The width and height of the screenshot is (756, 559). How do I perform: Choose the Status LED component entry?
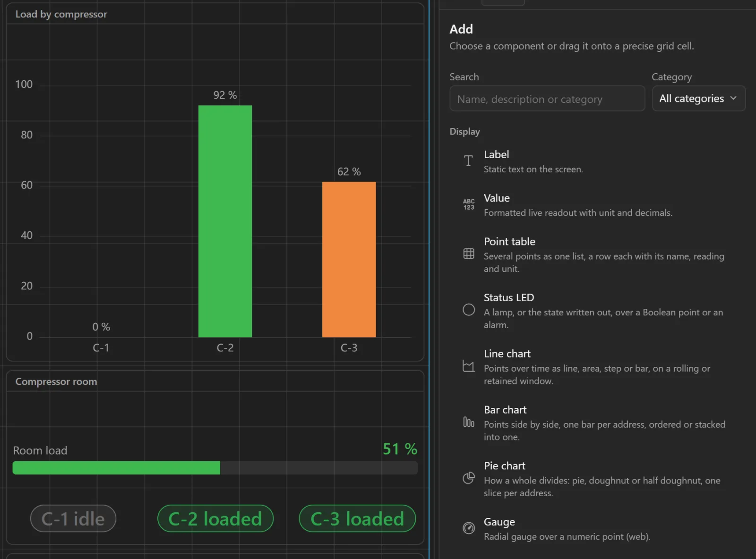[597, 311]
